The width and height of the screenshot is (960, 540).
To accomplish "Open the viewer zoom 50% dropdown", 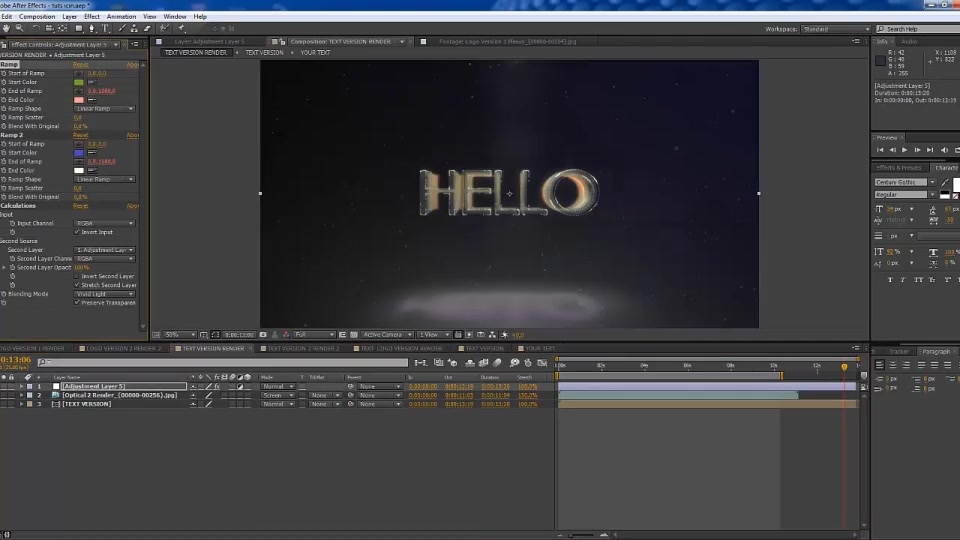I will [180, 335].
